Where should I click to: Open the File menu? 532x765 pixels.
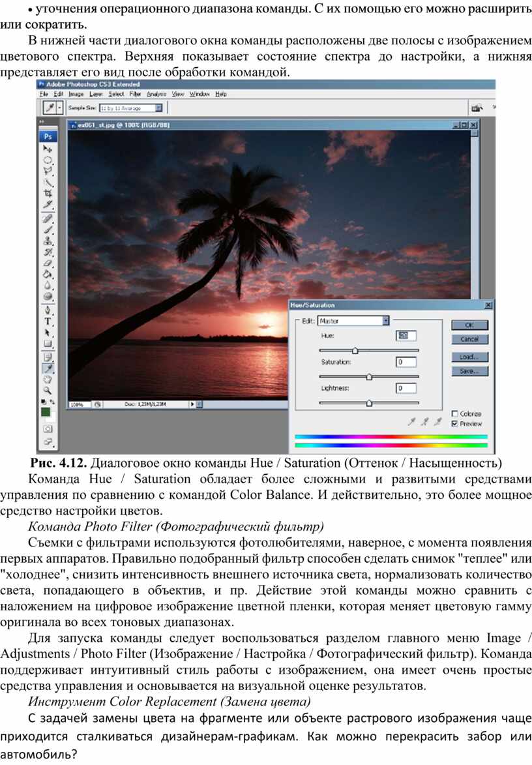click(x=44, y=94)
